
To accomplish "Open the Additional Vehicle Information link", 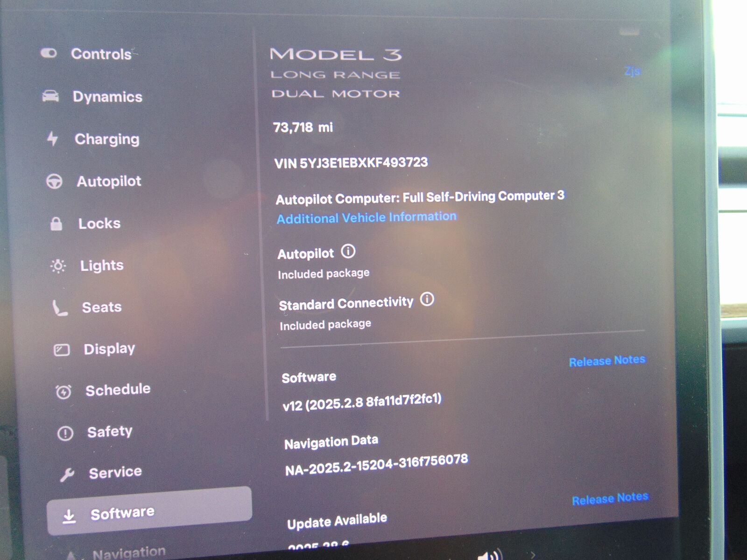I will [366, 217].
